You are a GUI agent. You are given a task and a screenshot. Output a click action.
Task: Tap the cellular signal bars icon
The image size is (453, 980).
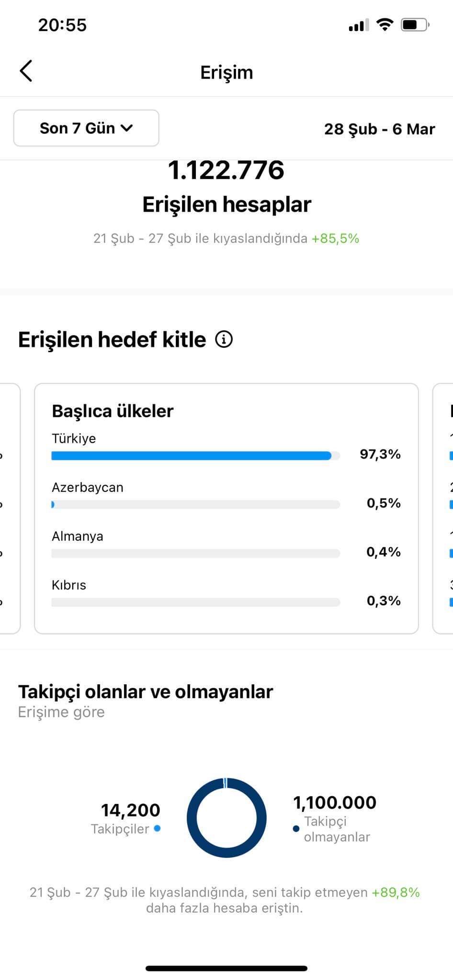[x=359, y=25]
